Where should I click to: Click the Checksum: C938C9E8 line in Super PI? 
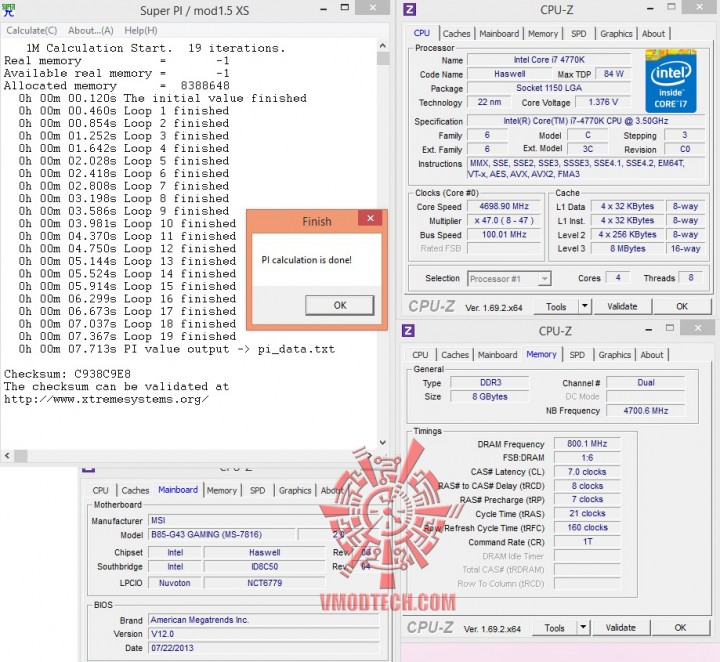[68, 374]
